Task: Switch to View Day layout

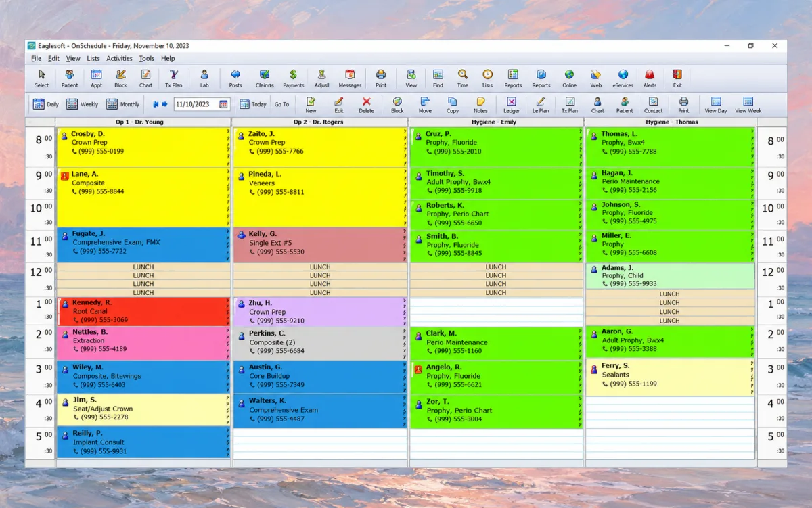Action: click(716, 105)
